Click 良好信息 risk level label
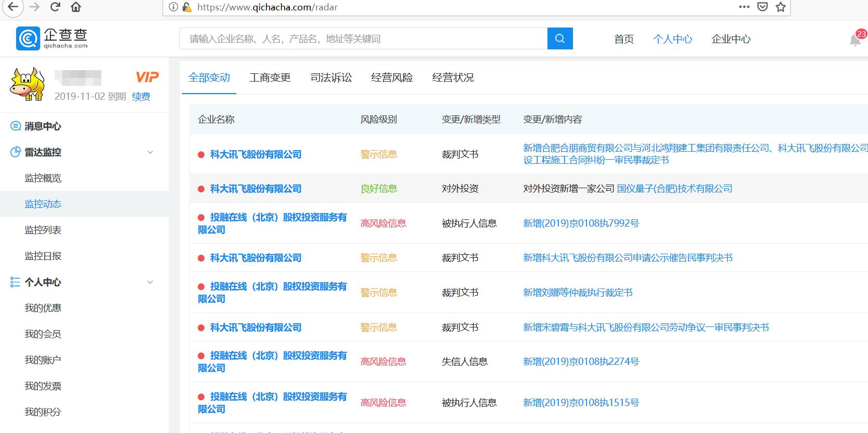 pyautogui.click(x=379, y=189)
